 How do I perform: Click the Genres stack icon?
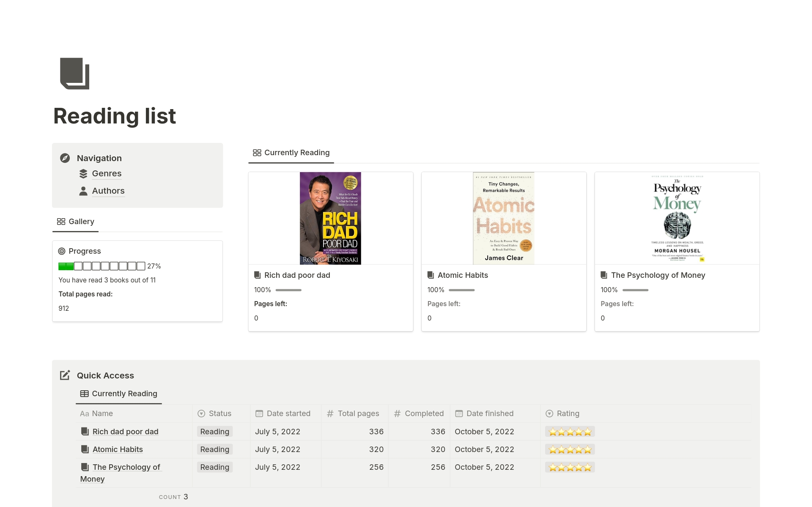(83, 174)
